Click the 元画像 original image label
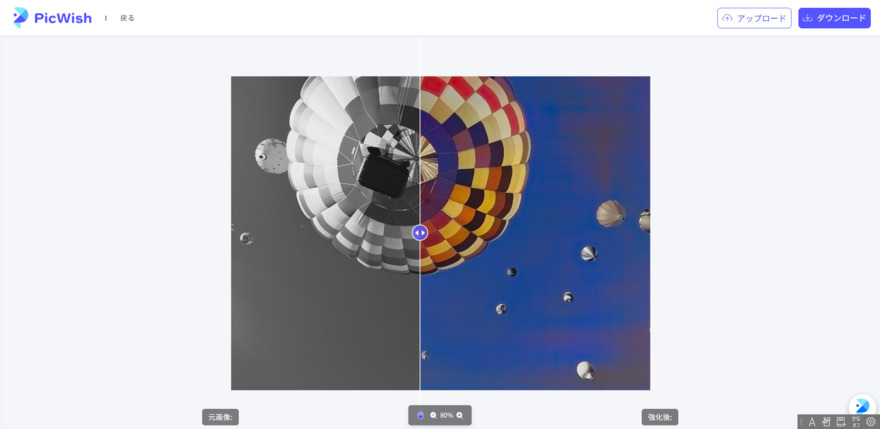Screen dimensions: 880x429 pos(221,417)
